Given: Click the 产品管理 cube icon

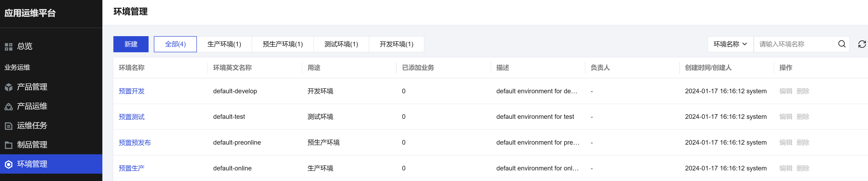Looking at the screenshot, I should pyautogui.click(x=9, y=87).
